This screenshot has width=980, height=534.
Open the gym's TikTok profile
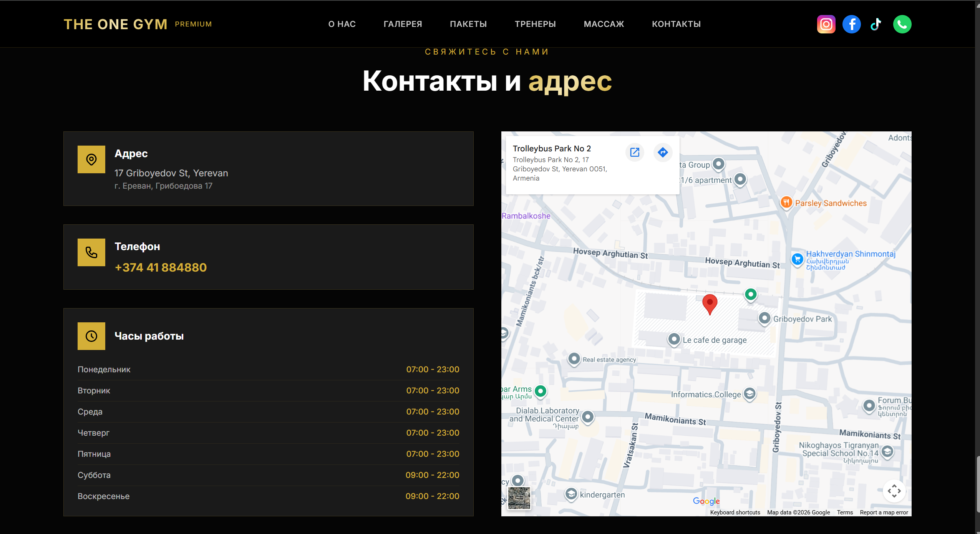tap(876, 24)
